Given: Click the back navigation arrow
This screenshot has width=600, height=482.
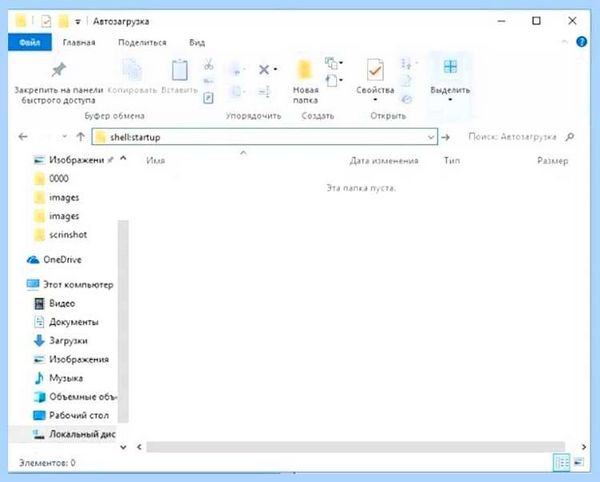Looking at the screenshot, I should tap(23, 137).
